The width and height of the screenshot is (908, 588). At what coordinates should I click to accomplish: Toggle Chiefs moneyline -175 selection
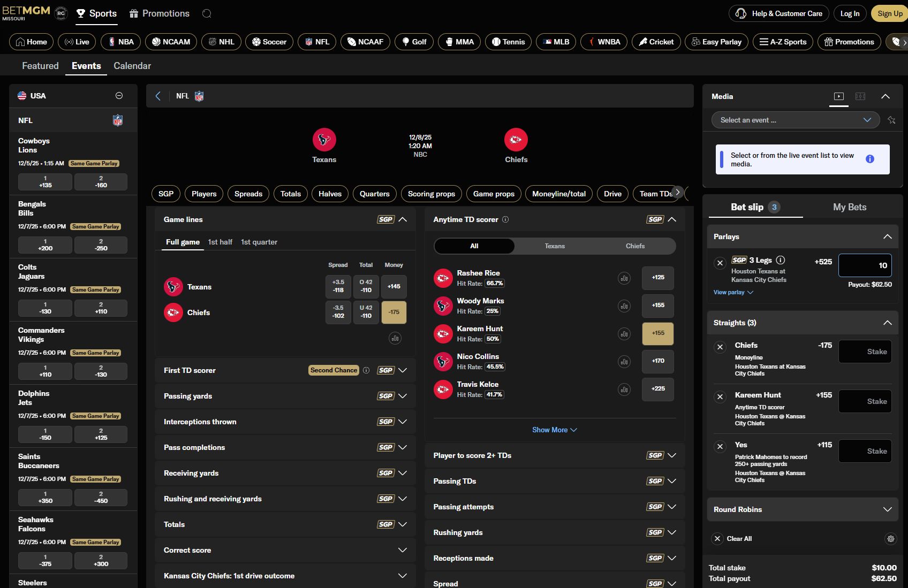coord(394,312)
